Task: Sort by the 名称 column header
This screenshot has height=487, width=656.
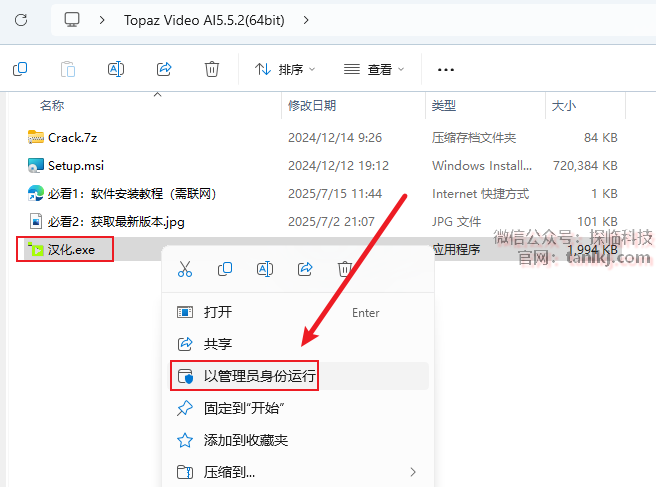Action: [52, 105]
